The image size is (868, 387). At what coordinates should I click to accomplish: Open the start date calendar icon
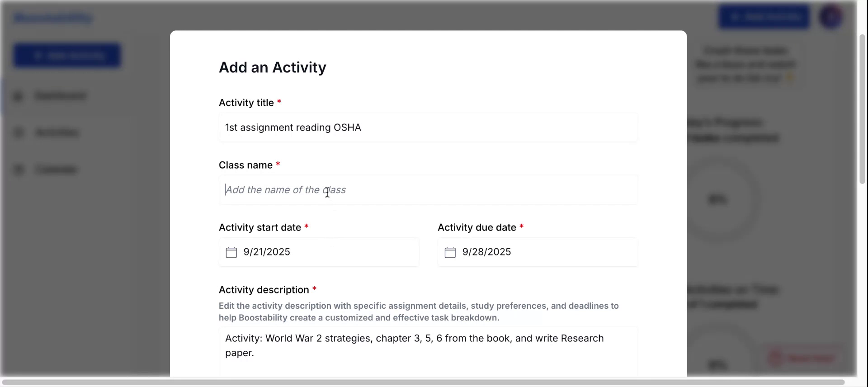click(x=231, y=252)
